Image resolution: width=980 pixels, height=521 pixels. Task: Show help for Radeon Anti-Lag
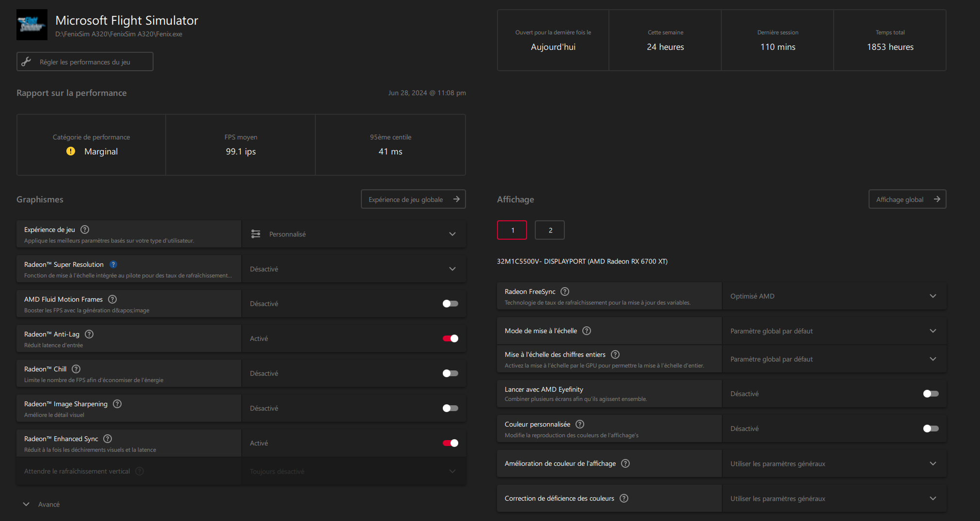[x=89, y=334]
